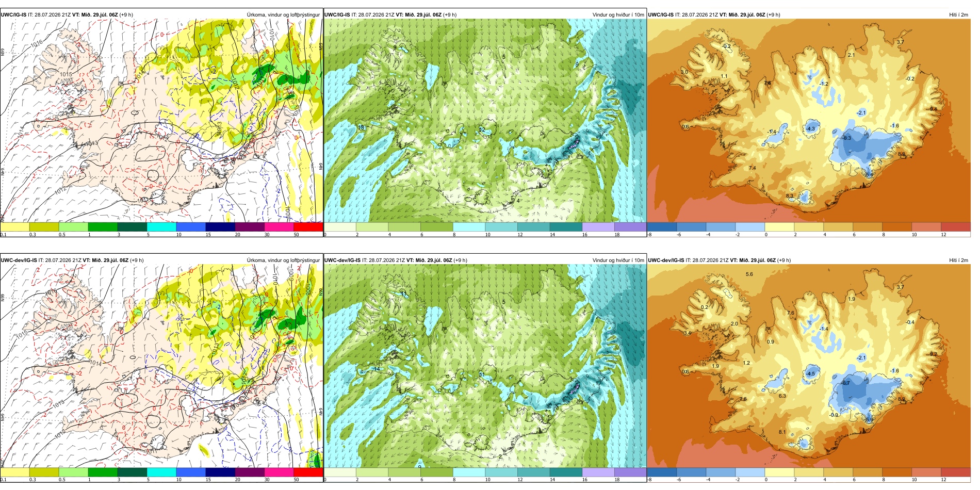This screenshot has width=980, height=490.
Task: Pick the cyan swatch in top precipitation legend
Action: 161,227
